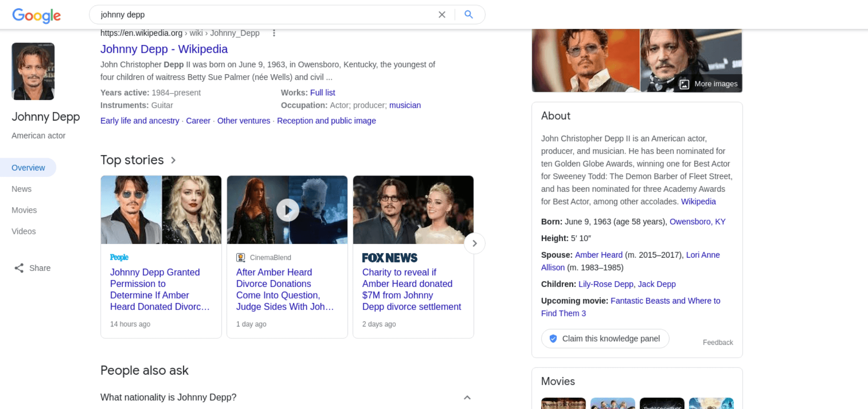Click inside the search input field
The width and height of the screenshot is (868, 409).
(261, 15)
